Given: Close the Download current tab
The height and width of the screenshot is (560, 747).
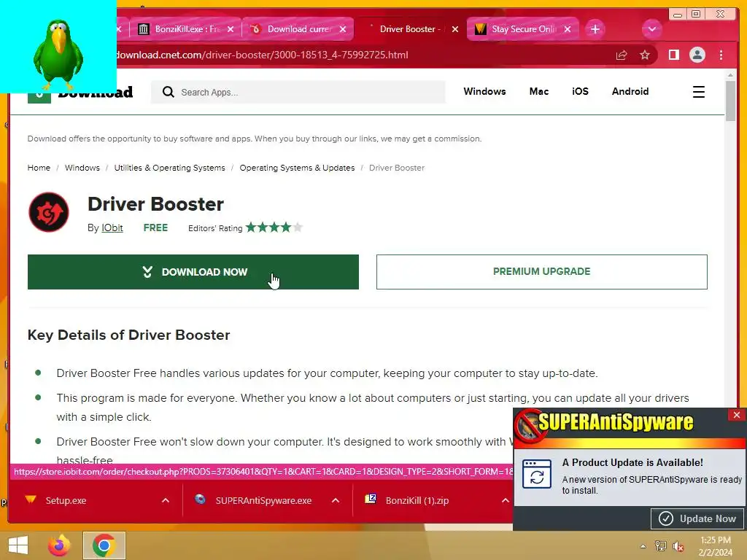Looking at the screenshot, I should coord(343,29).
